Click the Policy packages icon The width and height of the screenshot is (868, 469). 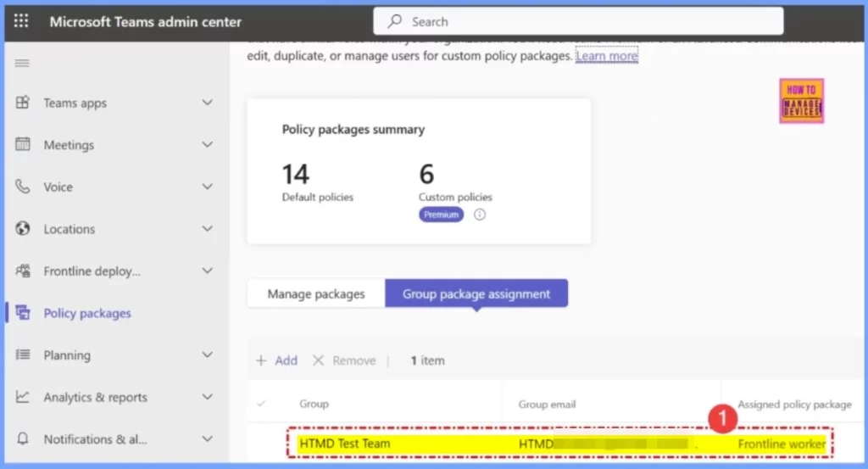(23, 312)
